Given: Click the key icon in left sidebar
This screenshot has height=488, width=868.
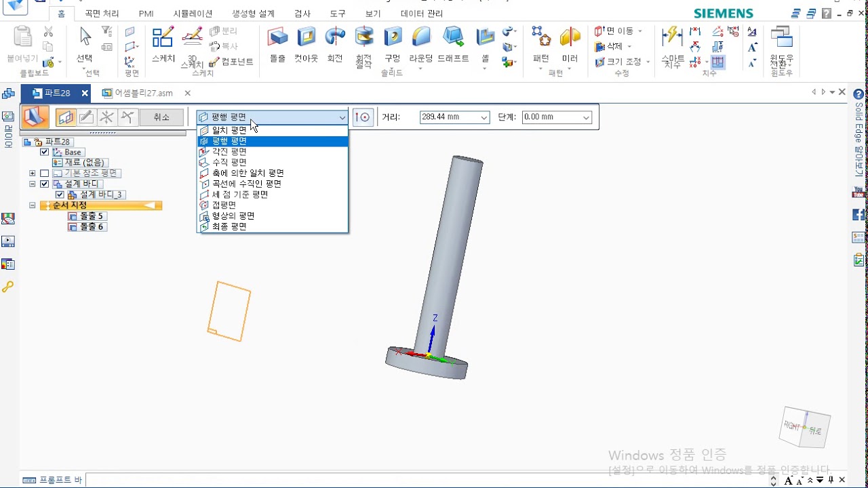Looking at the screenshot, I should click(x=7, y=287).
